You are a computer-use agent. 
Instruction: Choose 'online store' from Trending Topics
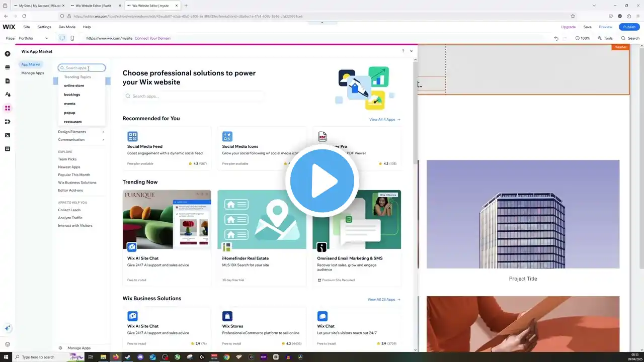click(x=74, y=85)
